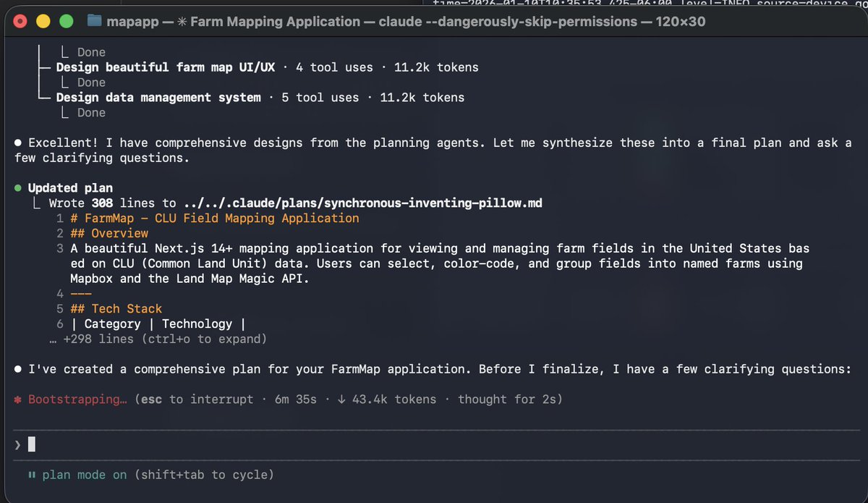This screenshot has width=868, height=503.
Task: Click the white bullet before 'Excellent!' message
Action: coord(18,143)
